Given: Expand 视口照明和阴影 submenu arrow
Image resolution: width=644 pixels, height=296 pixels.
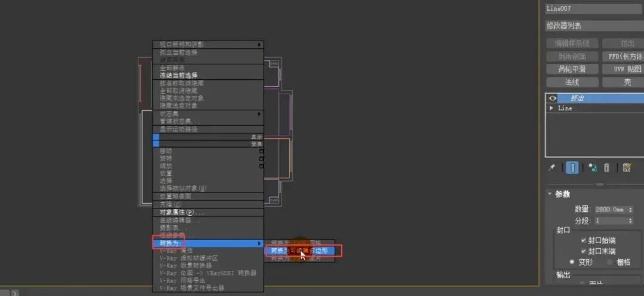Looking at the screenshot, I should point(259,44).
